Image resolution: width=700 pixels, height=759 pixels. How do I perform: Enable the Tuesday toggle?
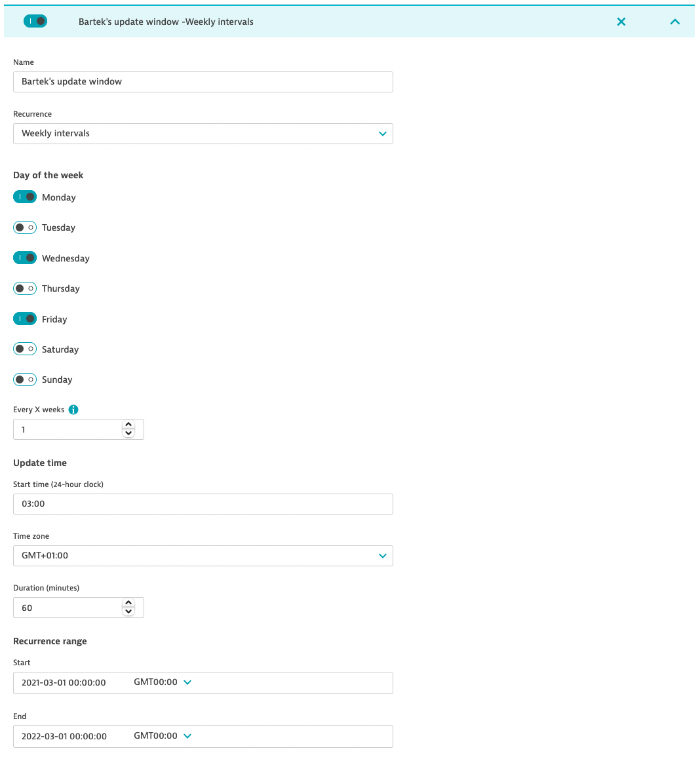pyautogui.click(x=25, y=227)
